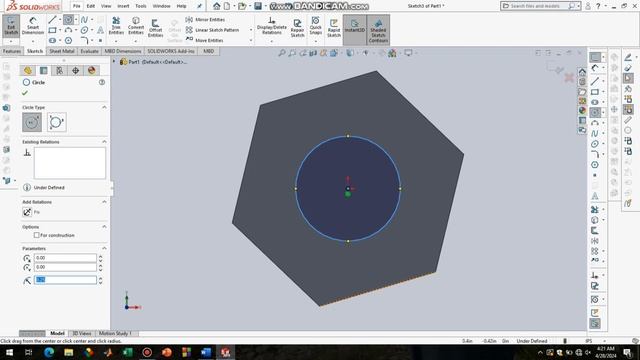Select the Spline tool in ribbon
640x360 pixels.
(x=84, y=20)
